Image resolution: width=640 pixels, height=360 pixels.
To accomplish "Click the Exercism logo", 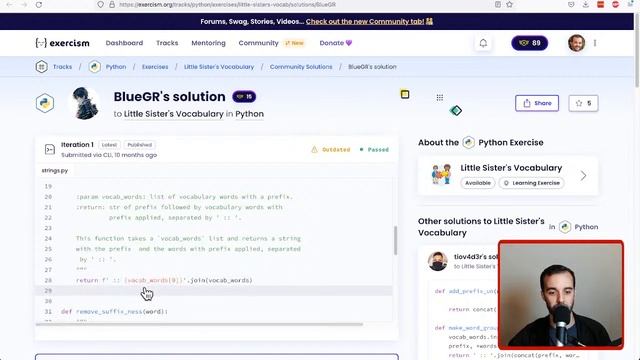I will (62, 43).
